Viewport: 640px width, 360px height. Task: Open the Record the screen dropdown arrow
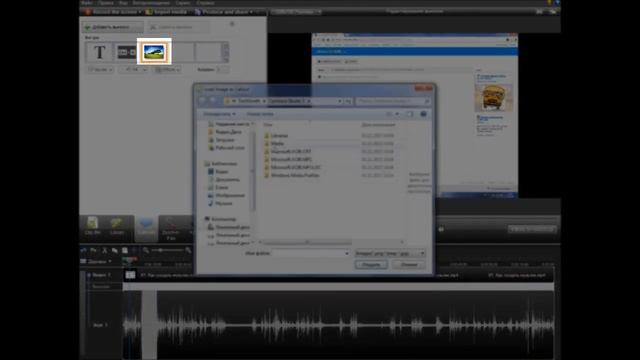(140, 12)
